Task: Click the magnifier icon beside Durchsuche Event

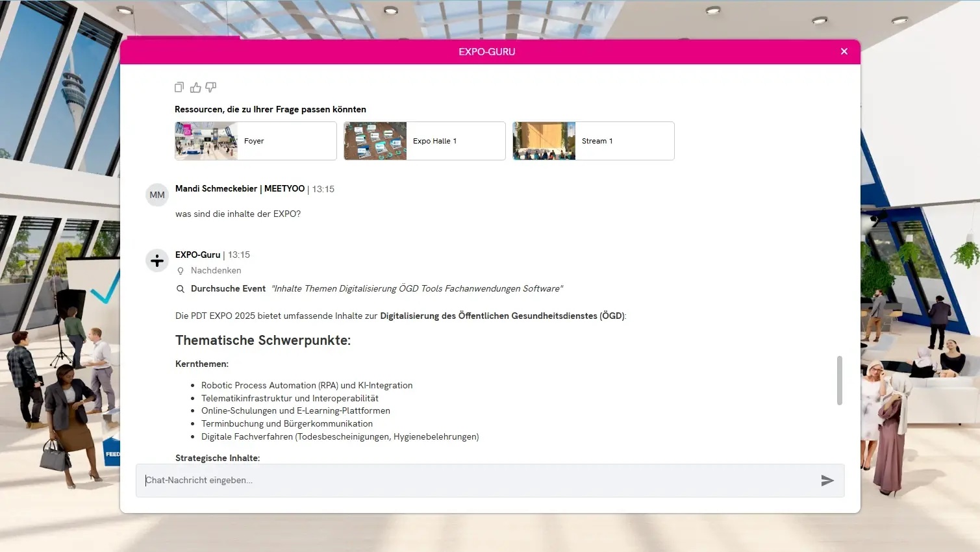Action: tap(181, 289)
